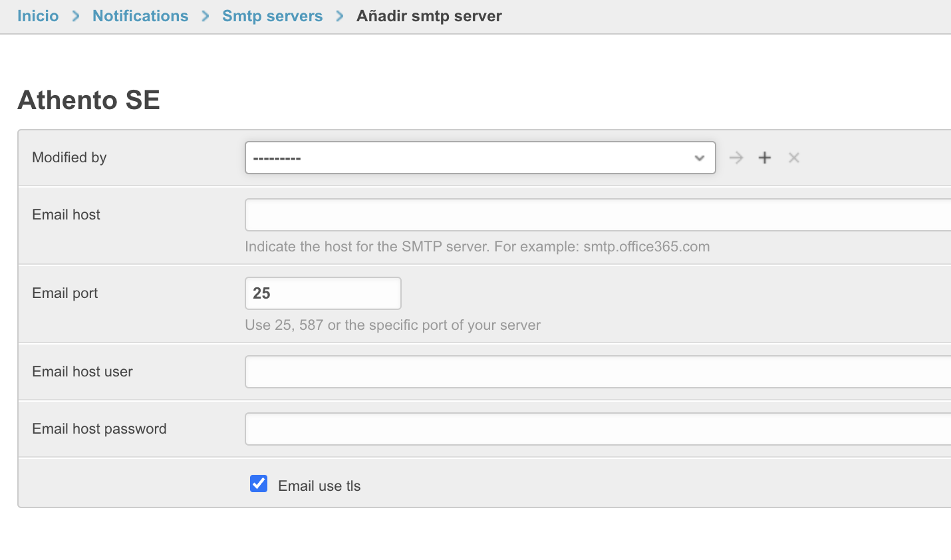Image resolution: width=951 pixels, height=560 pixels.
Task: Open the Modified by dropdown
Action: tap(480, 158)
